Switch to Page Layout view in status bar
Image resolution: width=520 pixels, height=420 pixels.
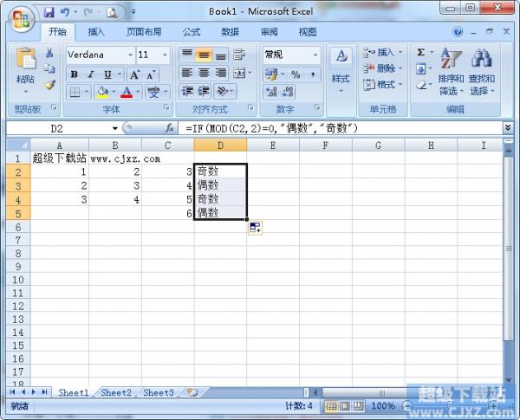point(345,406)
